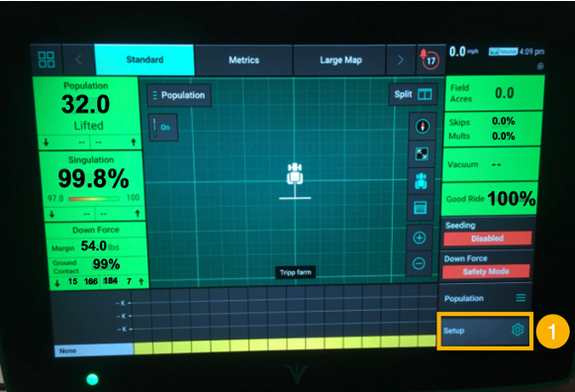Click the Tripp farm field label
575x392 pixels.
295,272
